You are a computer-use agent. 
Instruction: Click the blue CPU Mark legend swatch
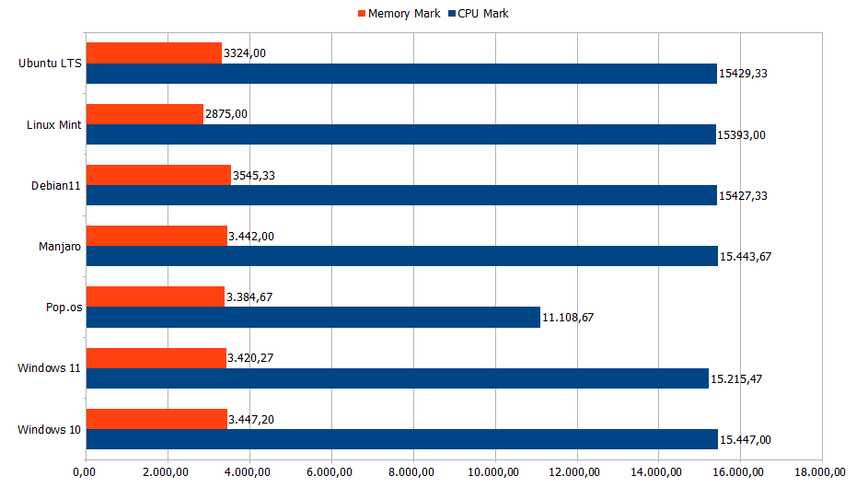point(452,14)
